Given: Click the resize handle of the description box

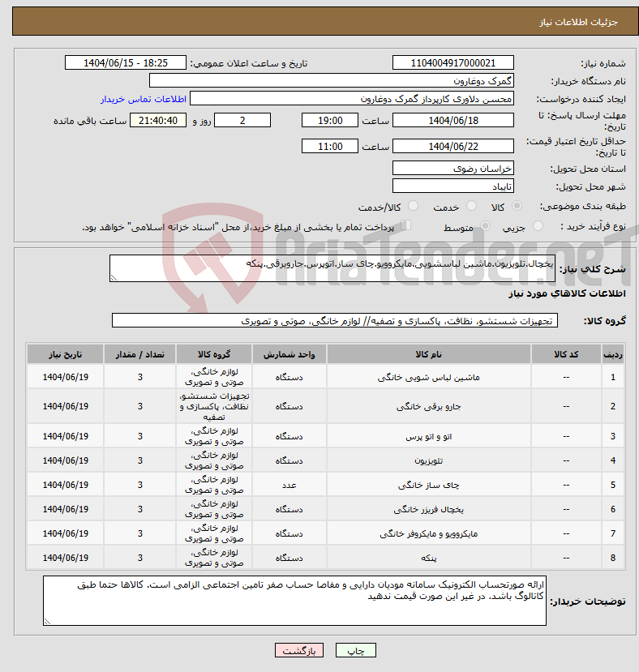Looking at the screenshot, I should [114, 278].
